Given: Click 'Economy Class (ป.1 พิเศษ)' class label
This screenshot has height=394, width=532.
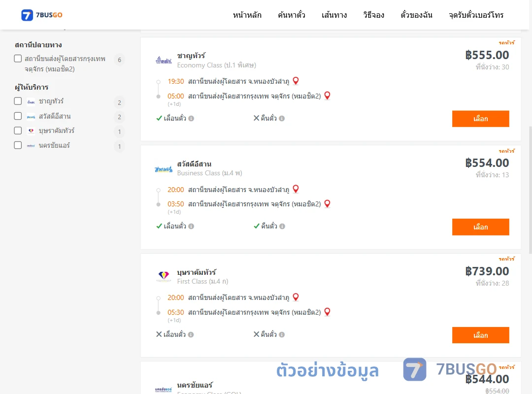Looking at the screenshot, I should [216, 65].
